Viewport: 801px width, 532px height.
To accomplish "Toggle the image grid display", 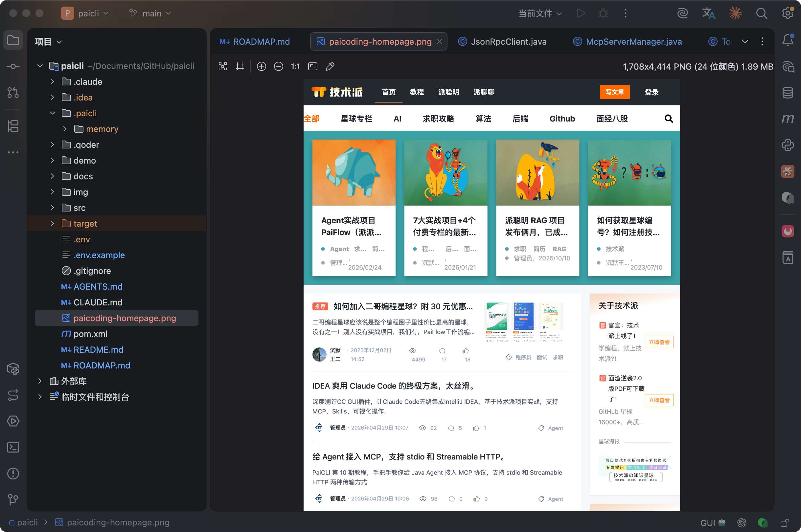I will (x=240, y=66).
